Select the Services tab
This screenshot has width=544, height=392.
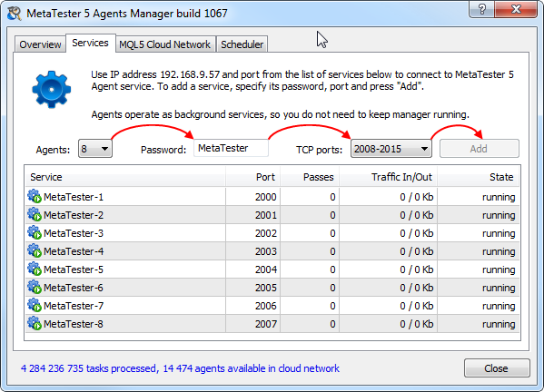(x=90, y=43)
